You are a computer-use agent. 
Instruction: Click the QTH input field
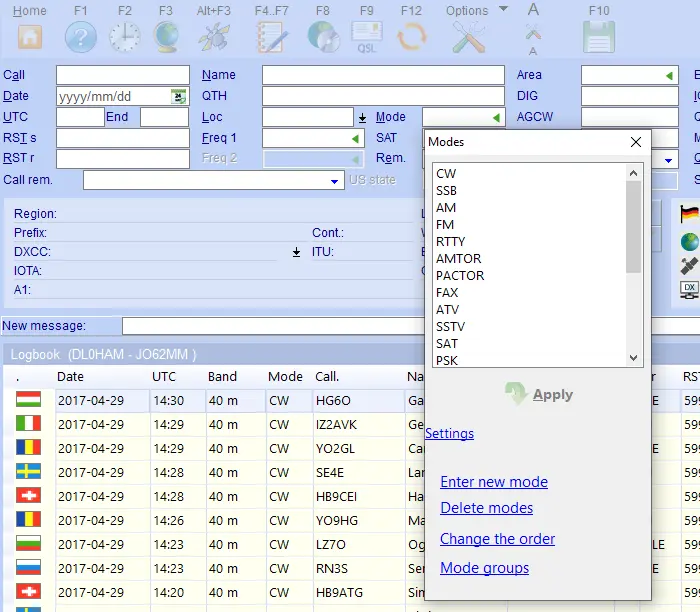coord(383,96)
